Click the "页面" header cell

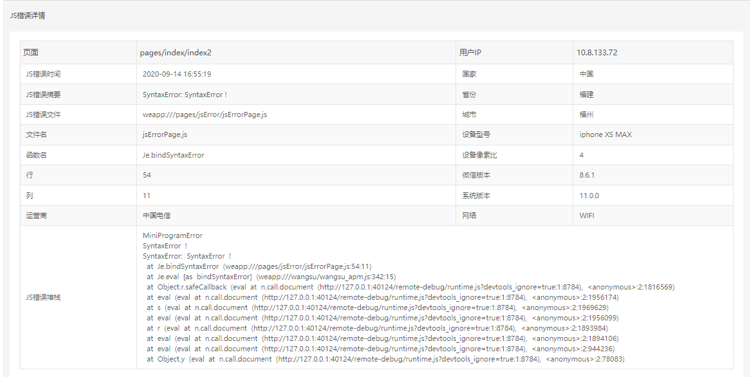coord(78,53)
